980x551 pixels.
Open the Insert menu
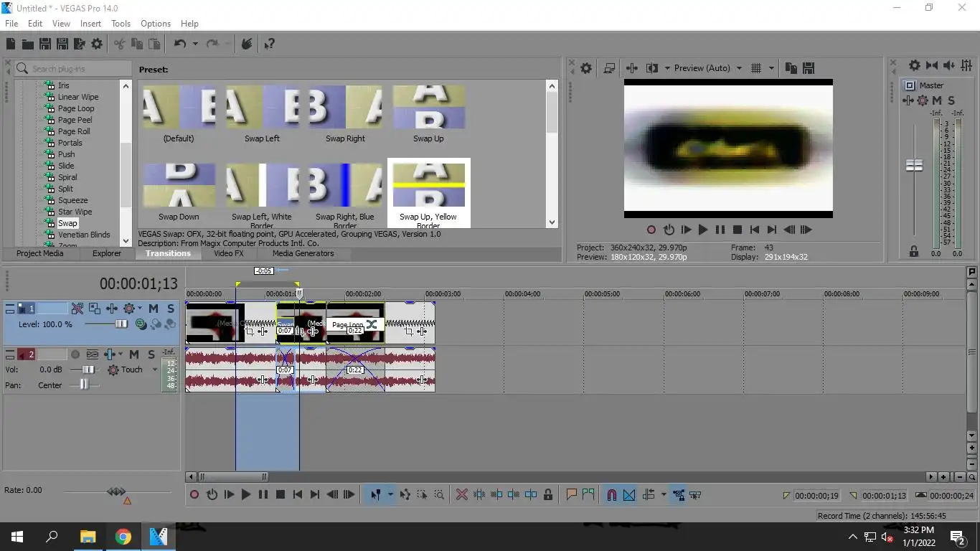[x=90, y=24]
